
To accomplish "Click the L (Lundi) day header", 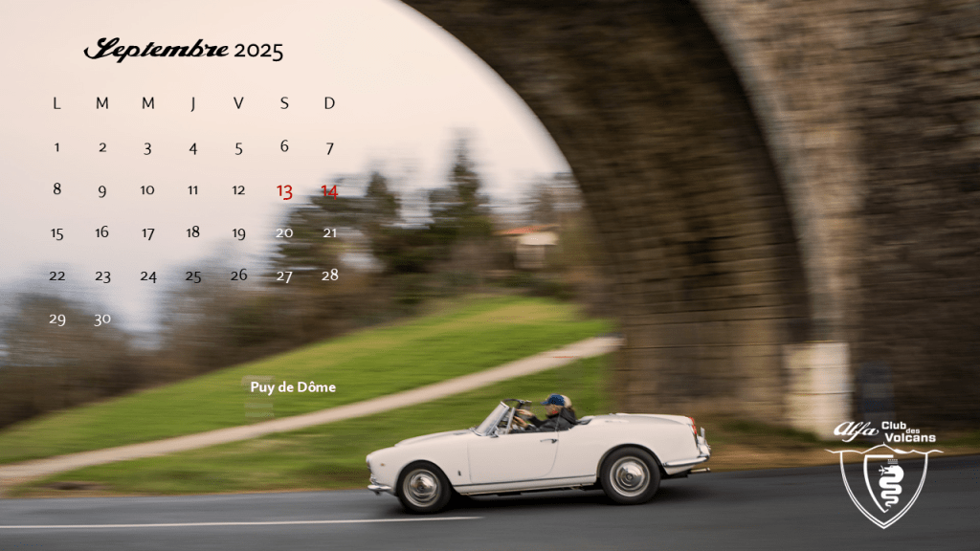I will [56, 103].
